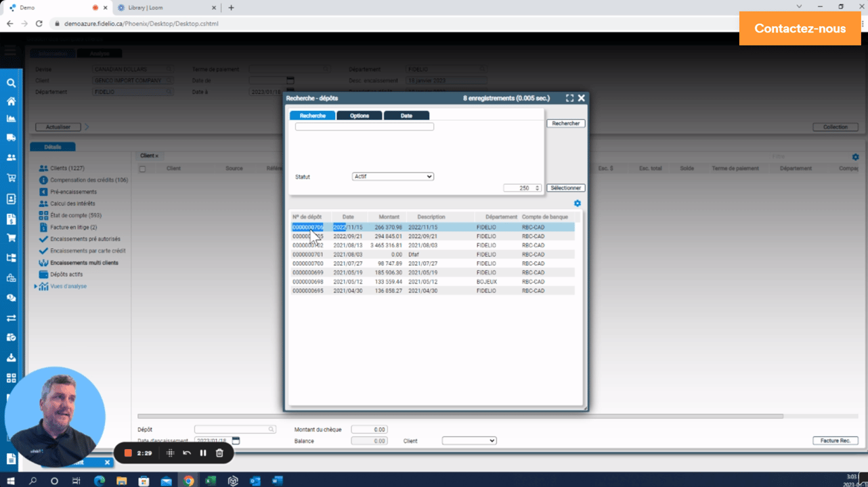This screenshot has height=487, width=868.
Task: Open the people group icon in the sidebar
Action: [x=11, y=158]
